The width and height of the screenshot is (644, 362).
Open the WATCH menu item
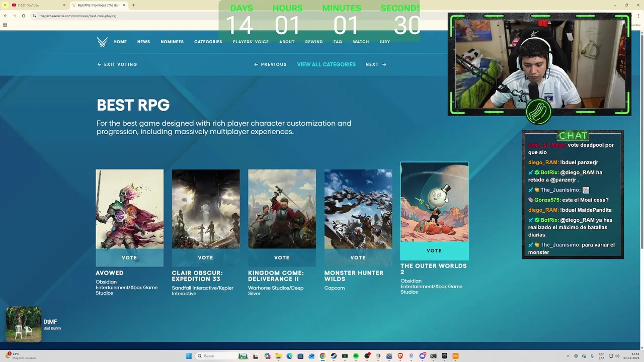tap(361, 42)
